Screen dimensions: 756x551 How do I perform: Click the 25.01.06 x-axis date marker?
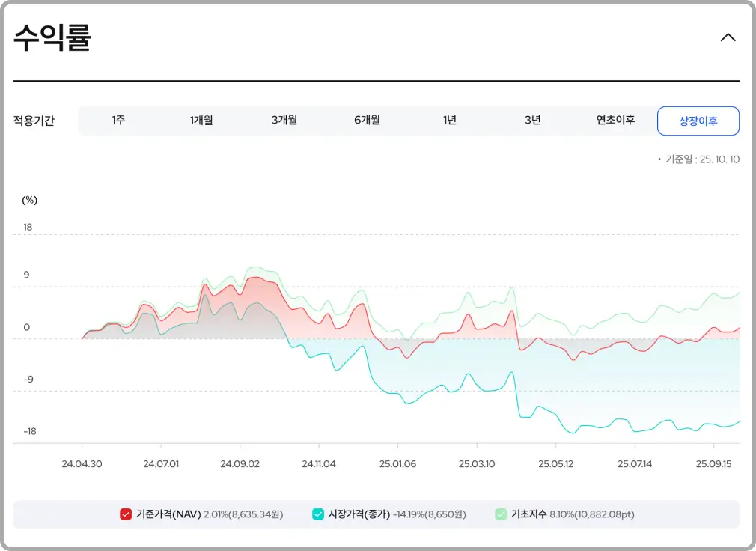pos(397,464)
